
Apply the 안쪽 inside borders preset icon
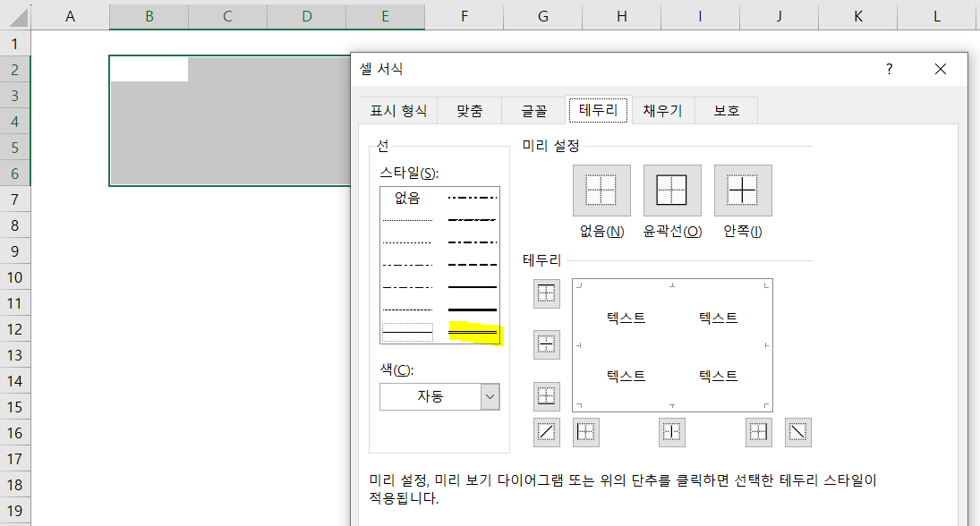coord(743,190)
